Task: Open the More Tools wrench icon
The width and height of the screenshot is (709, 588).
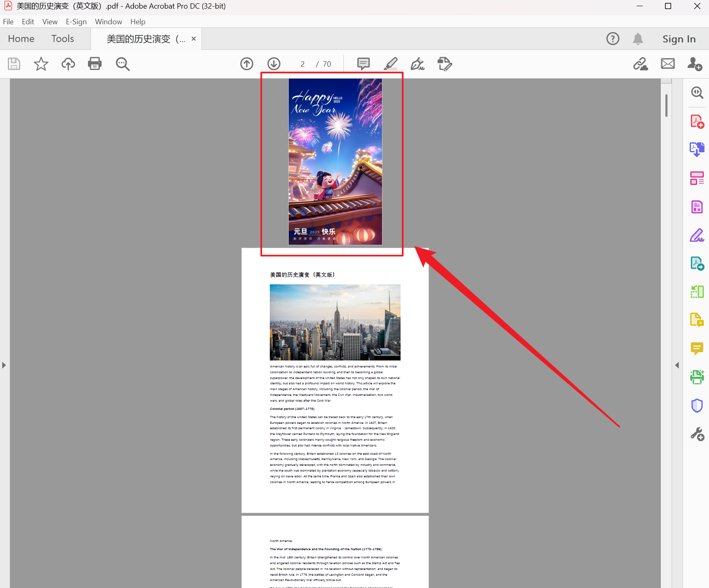Action: 697,433
